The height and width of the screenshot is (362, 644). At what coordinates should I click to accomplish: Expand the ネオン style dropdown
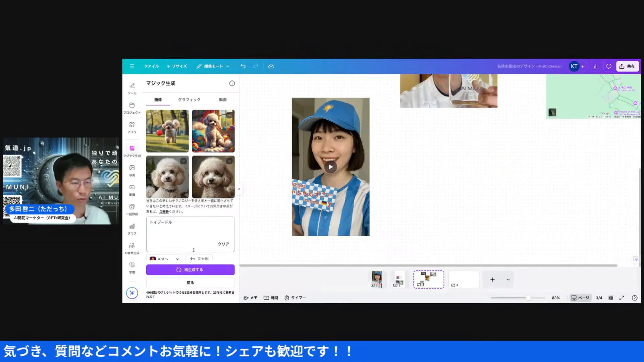pyautogui.click(x=165, y=259)
